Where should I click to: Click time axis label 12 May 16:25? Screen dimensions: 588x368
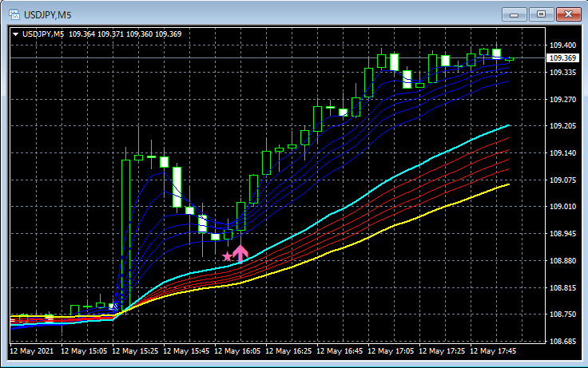tap(288, 351)
